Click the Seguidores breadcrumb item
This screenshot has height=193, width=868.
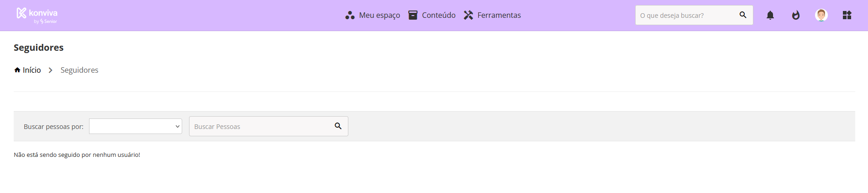(79, 70)
